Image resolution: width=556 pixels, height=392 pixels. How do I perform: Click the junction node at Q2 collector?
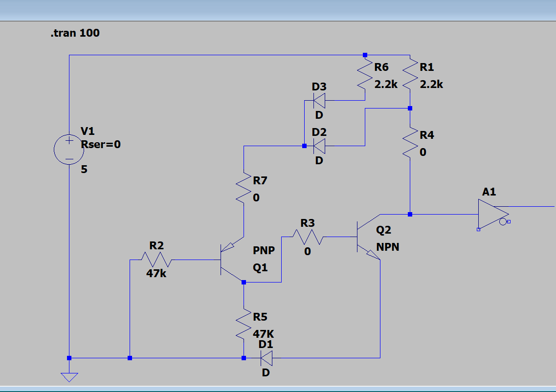click(410, 215)
